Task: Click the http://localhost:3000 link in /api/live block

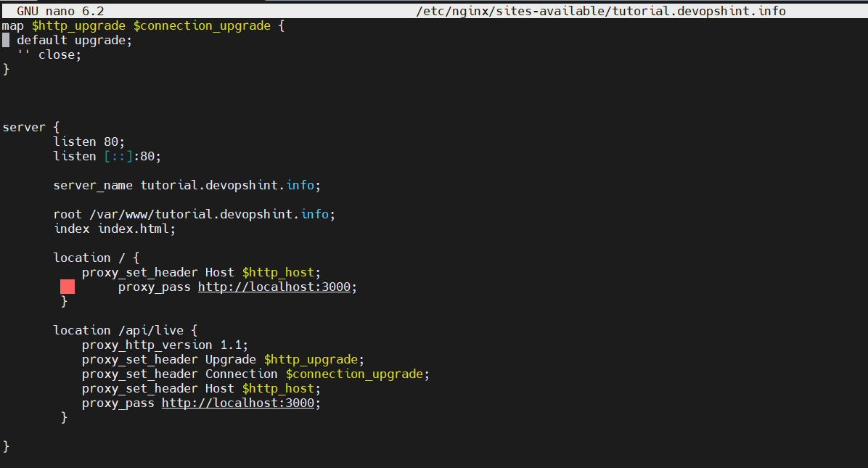Action: pyautogui.click(x=238, y=403)
